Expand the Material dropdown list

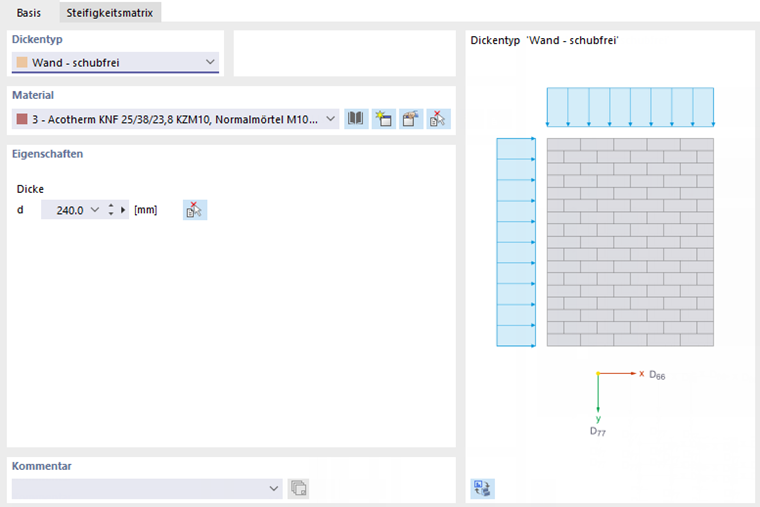tap(330, 119)
